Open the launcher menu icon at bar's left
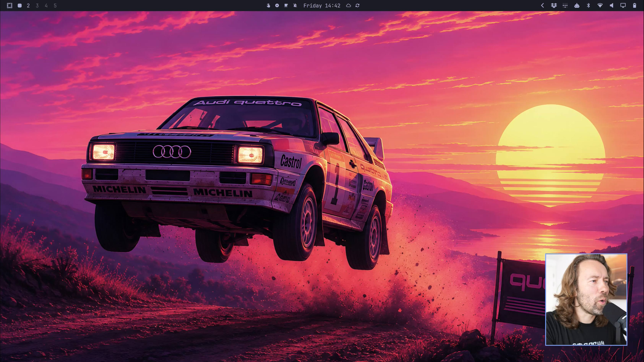The image size is (644, 362). [10, 6]
